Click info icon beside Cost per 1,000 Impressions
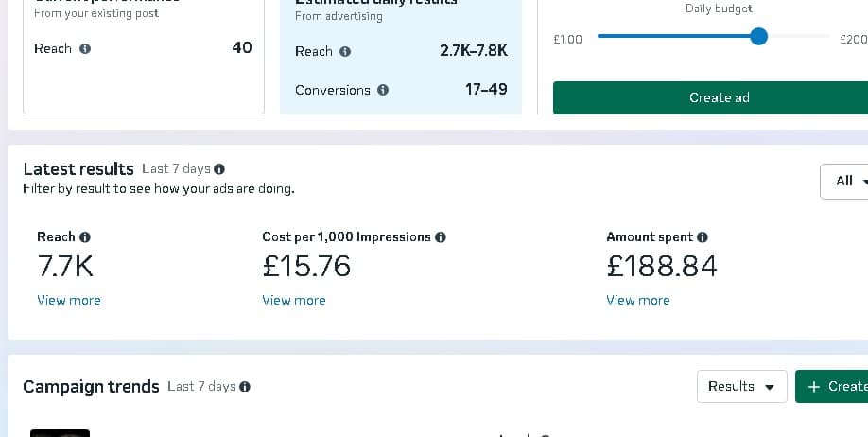The height and width of the screenshot is (437, 868). 441,237
